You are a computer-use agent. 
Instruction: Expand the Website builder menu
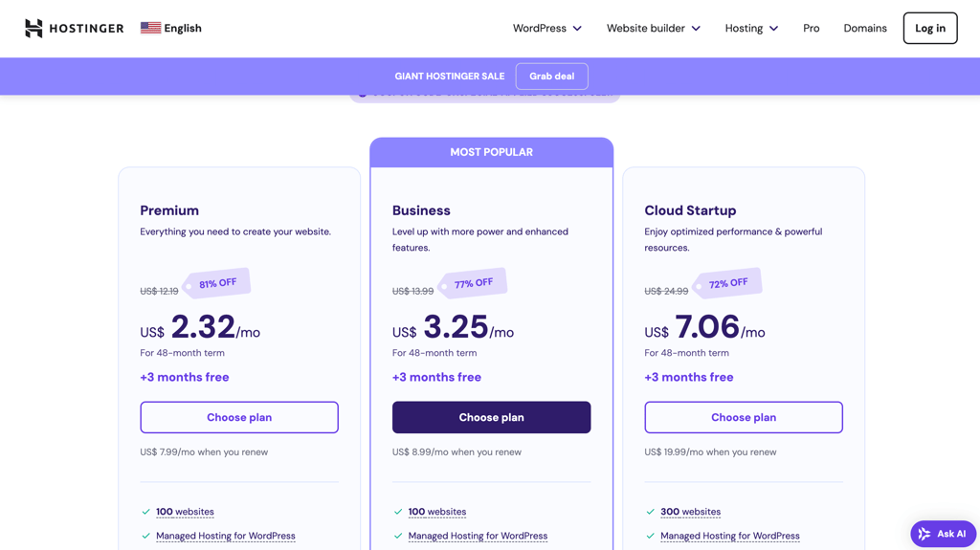pos(653,28)
